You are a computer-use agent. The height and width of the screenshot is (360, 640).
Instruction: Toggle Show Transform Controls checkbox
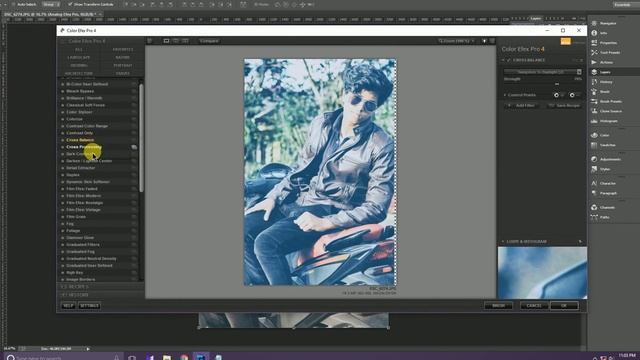click(70, 4)
